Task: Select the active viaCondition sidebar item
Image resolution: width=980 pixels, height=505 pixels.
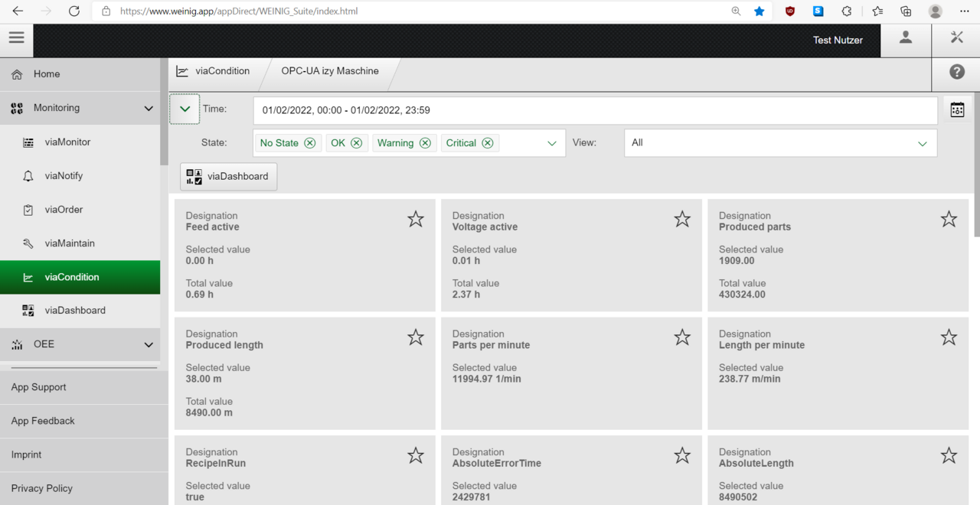Action: point(80,277)
